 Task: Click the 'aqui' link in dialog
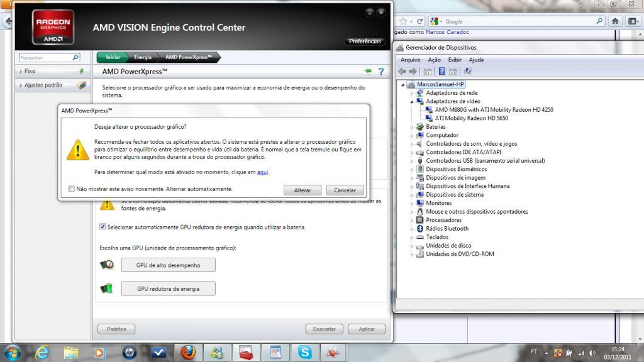262,172
